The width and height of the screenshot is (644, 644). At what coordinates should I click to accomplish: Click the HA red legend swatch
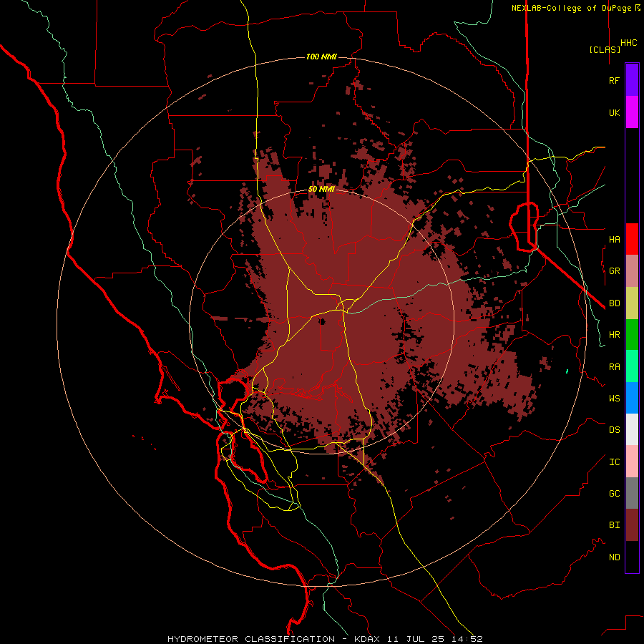click(632, 239)
